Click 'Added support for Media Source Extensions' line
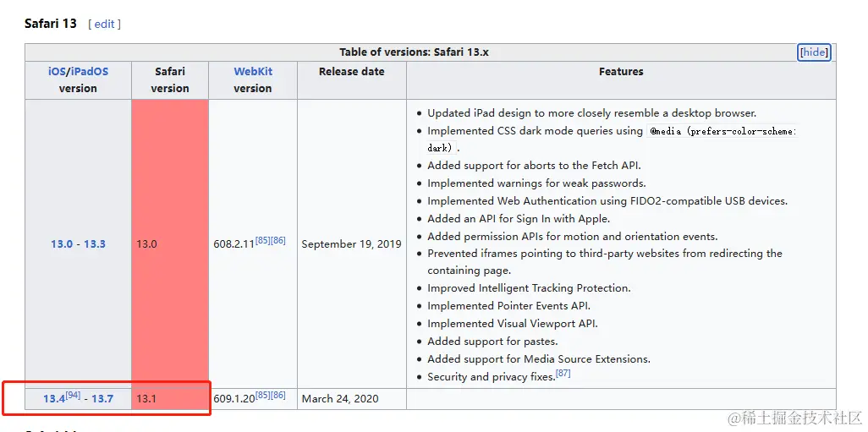The image size is (868, 432). click(539, 359)
